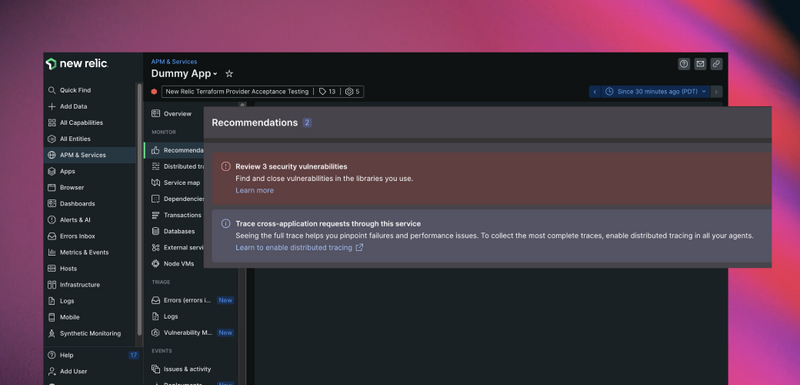This screenshot has width=800, height=385.
Task: Click Metrics & Events chart icon
Action: pyautogui.click(x=52, y=252)
